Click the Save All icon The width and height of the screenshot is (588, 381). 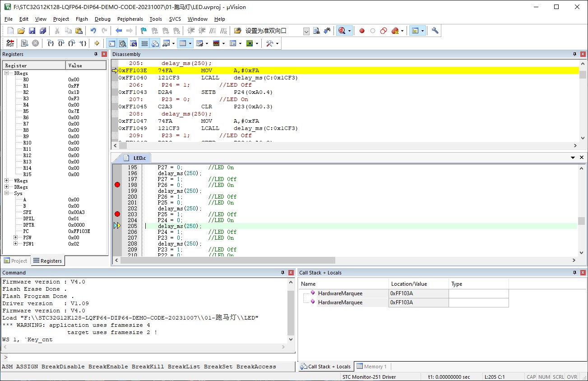(43, 31)
